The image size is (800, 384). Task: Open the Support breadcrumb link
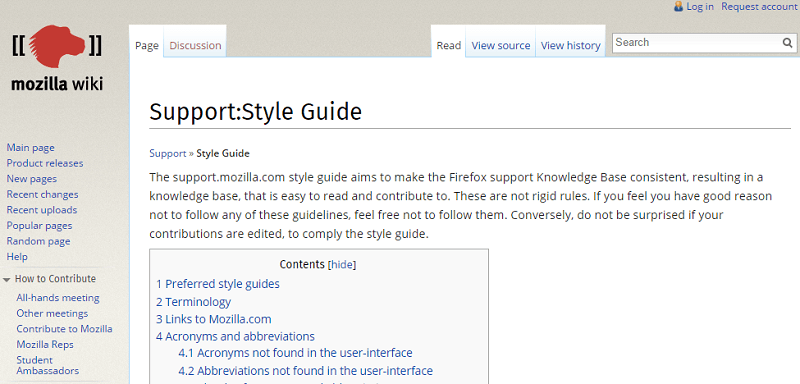pos(168,153)
